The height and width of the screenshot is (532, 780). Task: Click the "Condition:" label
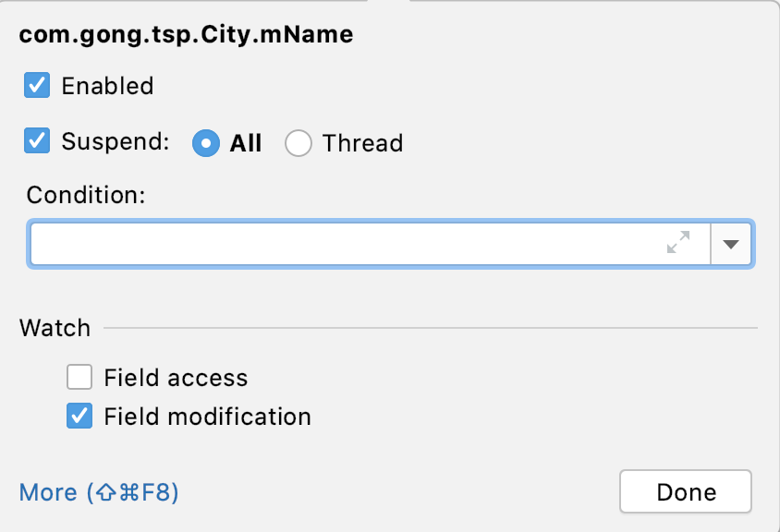[x=86, y=194]
